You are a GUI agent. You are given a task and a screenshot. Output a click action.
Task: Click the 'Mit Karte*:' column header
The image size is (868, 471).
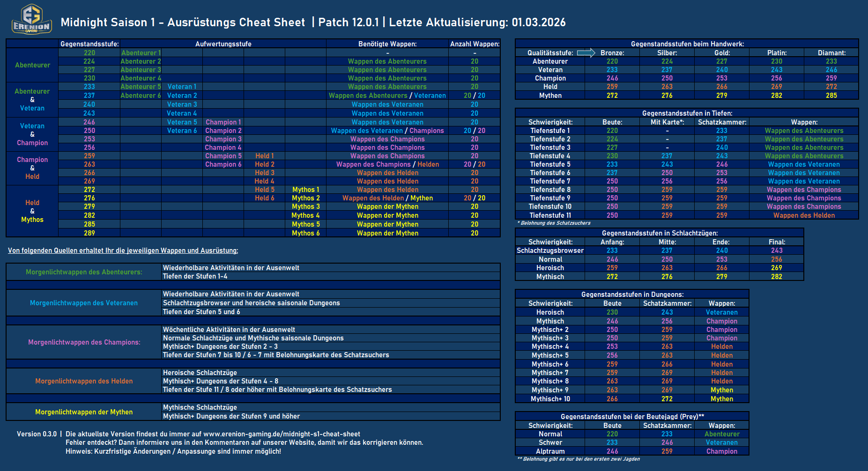tap(667, 122)
